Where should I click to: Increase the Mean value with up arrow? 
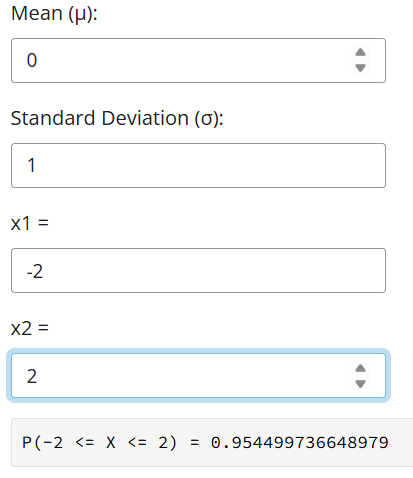(x=360, y=53)
